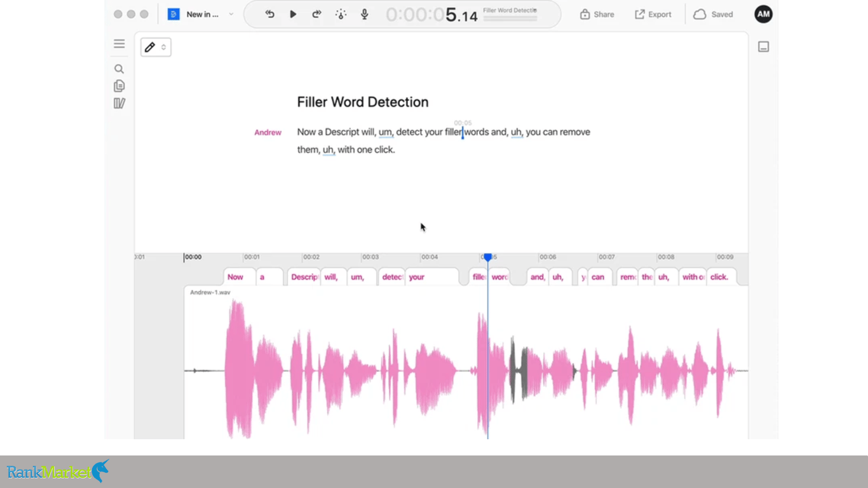Click the underlined 'um,' in the transcript

pyautogui.click(x=386, y=132)
